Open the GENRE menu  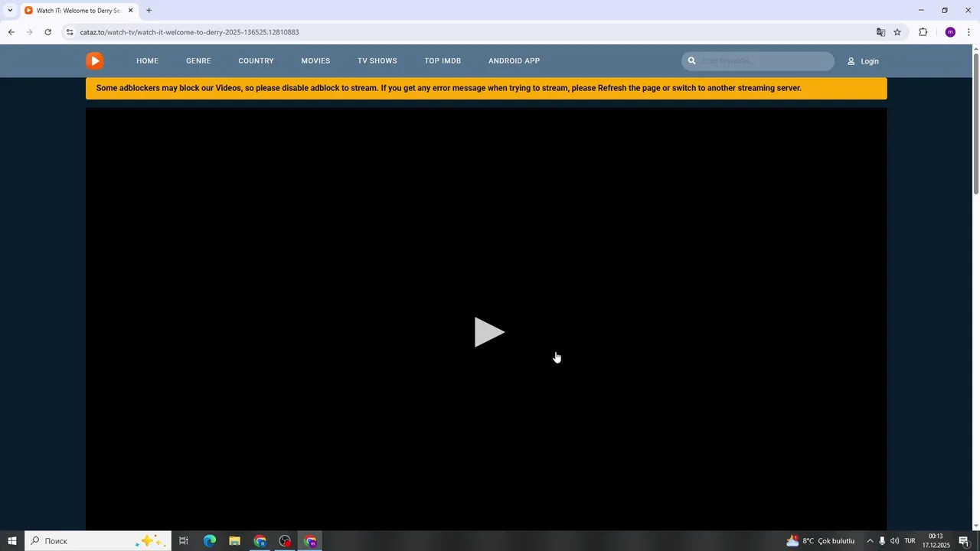198,61
